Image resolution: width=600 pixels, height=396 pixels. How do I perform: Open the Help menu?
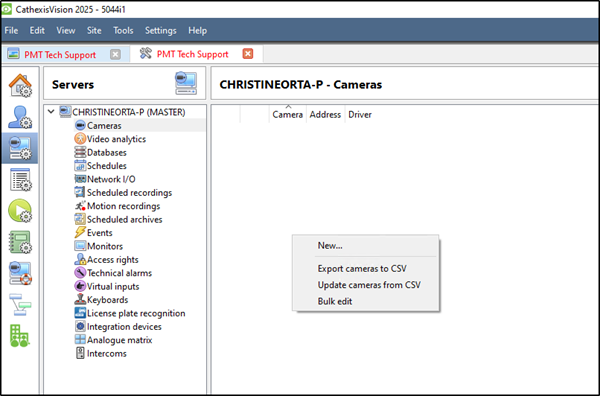pyautogui.click(x=197, y=30)
